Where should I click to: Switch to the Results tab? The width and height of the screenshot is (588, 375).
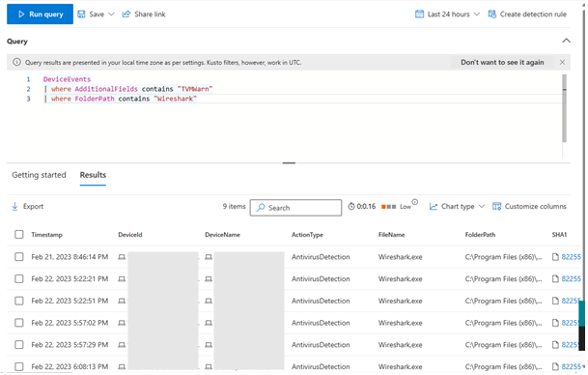click(93, 175)
